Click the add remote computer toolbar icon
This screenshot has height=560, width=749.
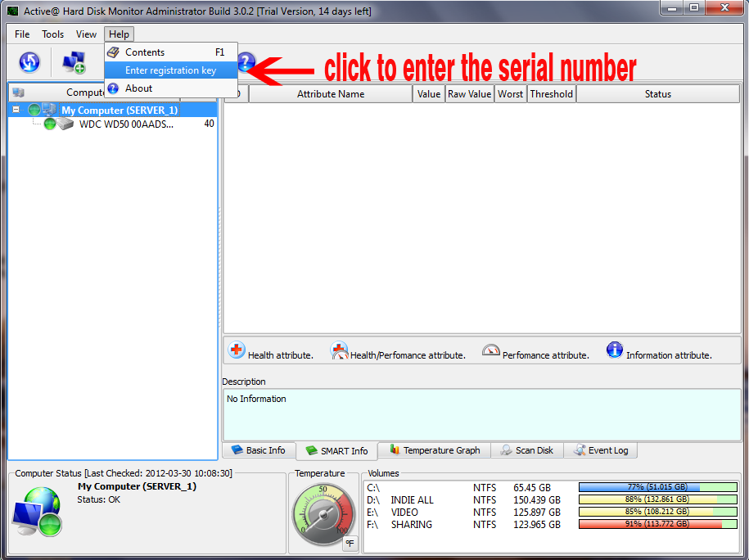[x=74, y=62]
